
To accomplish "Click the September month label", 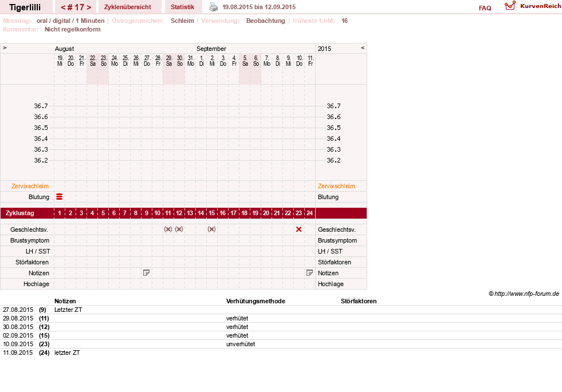I will [x=211, y=49].
